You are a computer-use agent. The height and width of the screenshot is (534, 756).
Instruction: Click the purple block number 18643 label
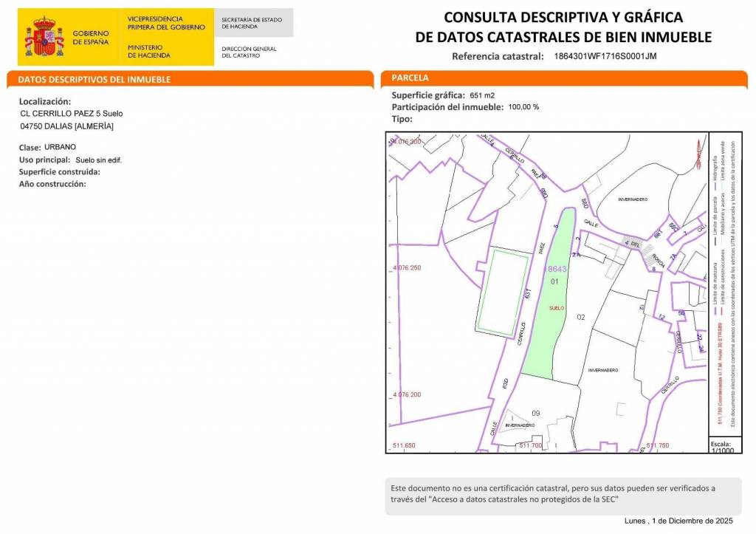click(x=556, y=270)
